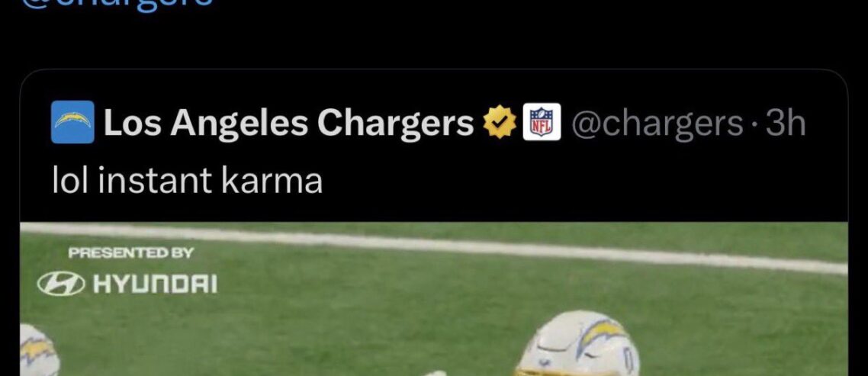
Task: Play the embedded football video
Action: 434,299
